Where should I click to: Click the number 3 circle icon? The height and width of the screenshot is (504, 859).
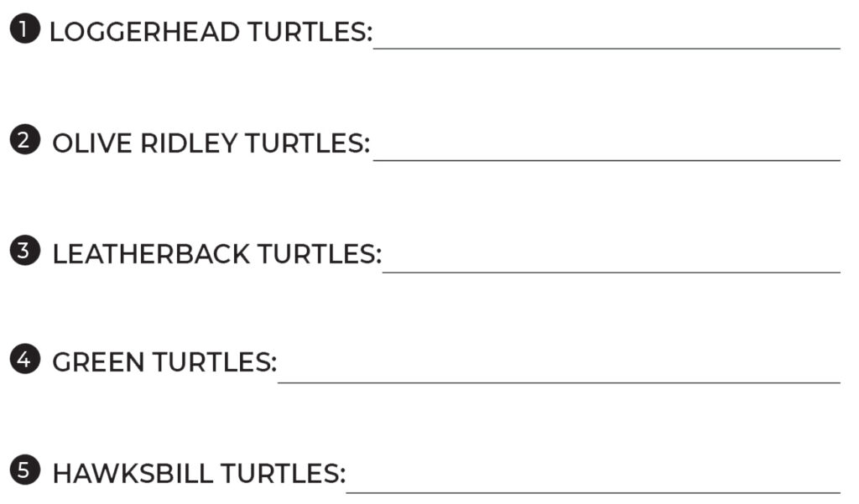[24, 251]
